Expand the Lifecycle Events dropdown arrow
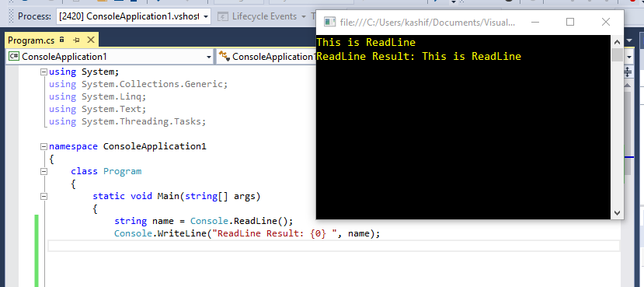 click(304, 17)
